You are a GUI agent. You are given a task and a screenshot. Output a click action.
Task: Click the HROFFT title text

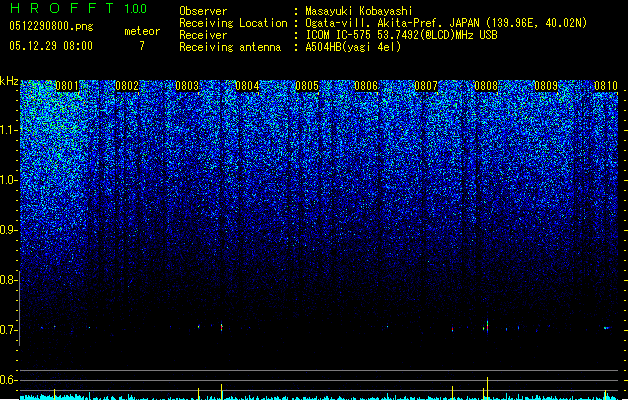tap(62, 8)
